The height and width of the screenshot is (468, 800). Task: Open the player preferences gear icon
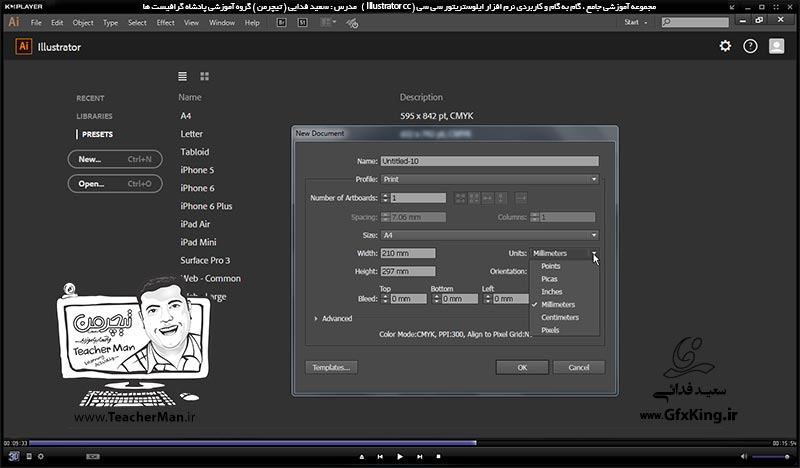pos(41,456)
